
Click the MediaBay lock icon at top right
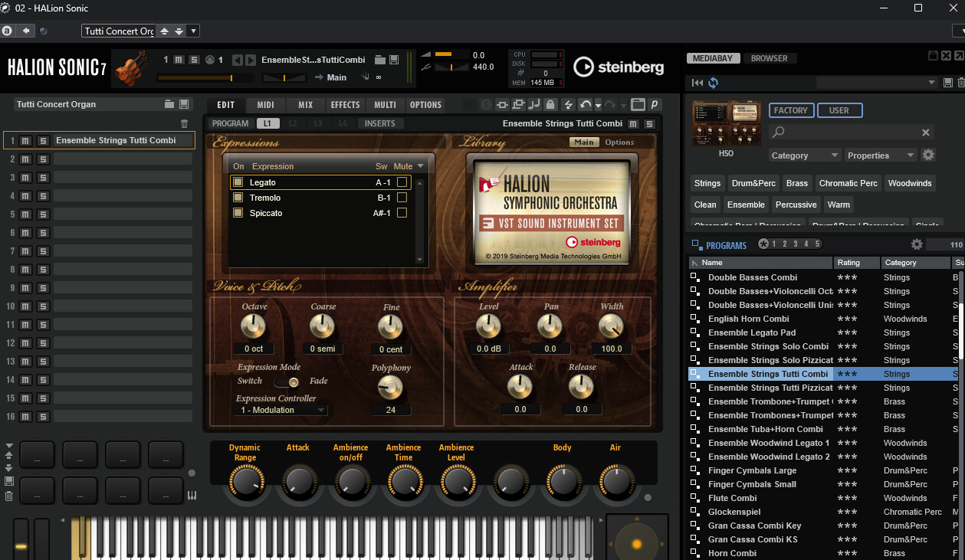coord(933,56)
